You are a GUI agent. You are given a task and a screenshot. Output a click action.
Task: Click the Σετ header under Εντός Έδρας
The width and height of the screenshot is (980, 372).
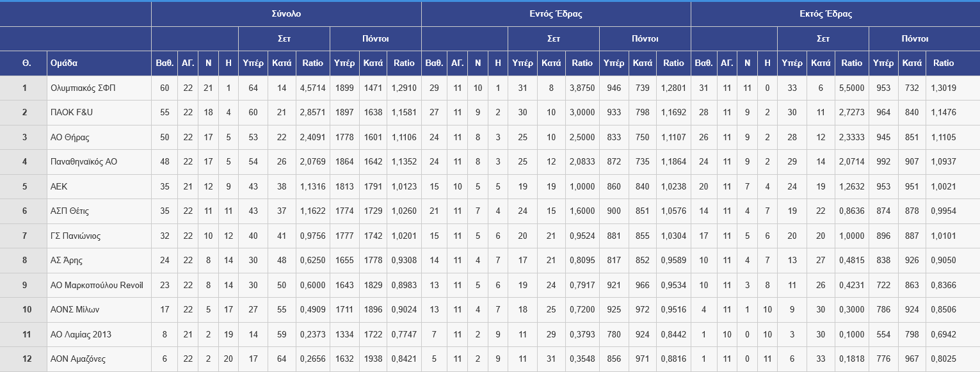pos(554,38)
